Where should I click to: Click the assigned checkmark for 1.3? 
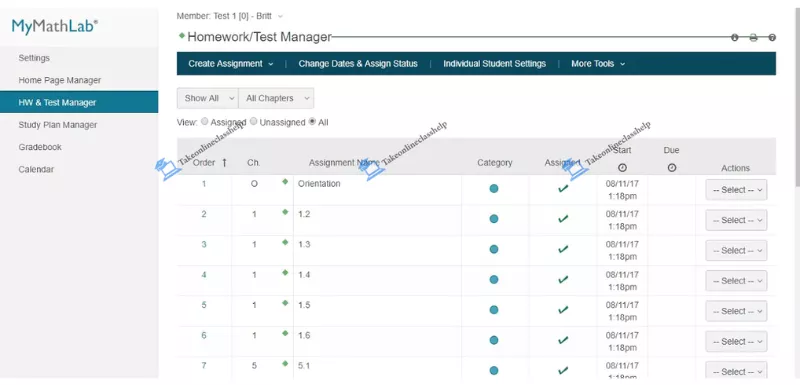click(x=563, y=249)
